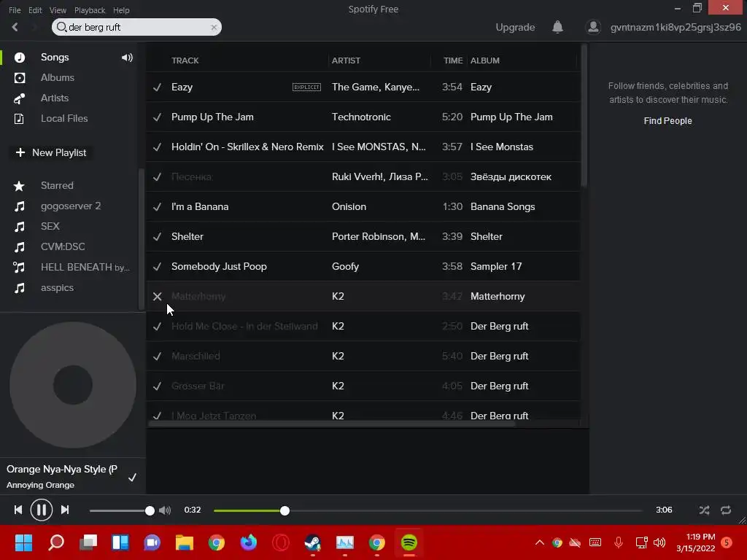Click the Upgrade link
Viewport: 747px width, 560px height.
tap(515, 27)
